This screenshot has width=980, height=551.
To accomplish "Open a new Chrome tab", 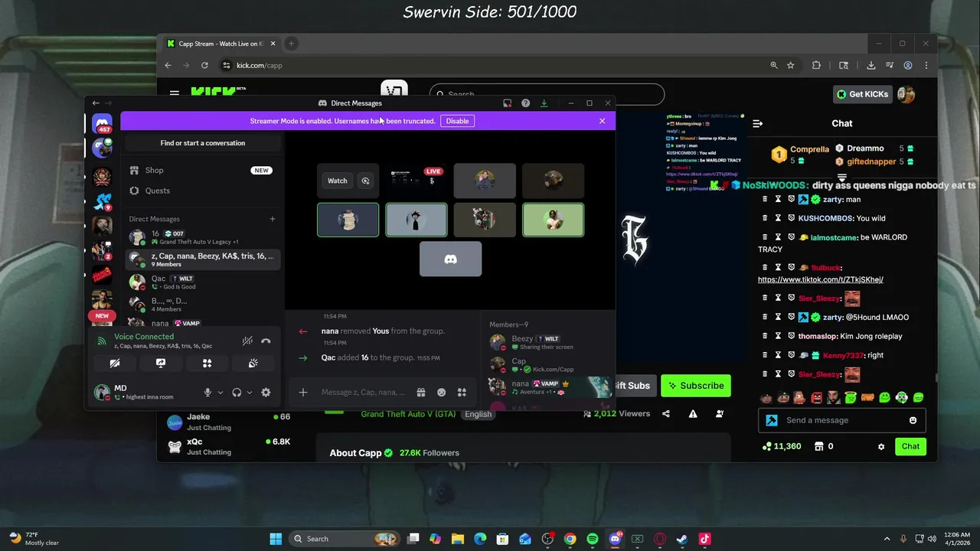I will coord(291,44).
